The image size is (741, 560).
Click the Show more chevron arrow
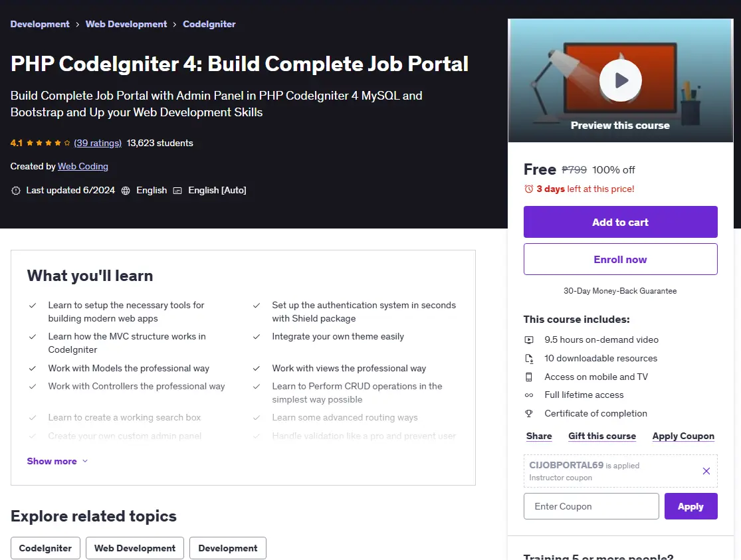(85, 461)
